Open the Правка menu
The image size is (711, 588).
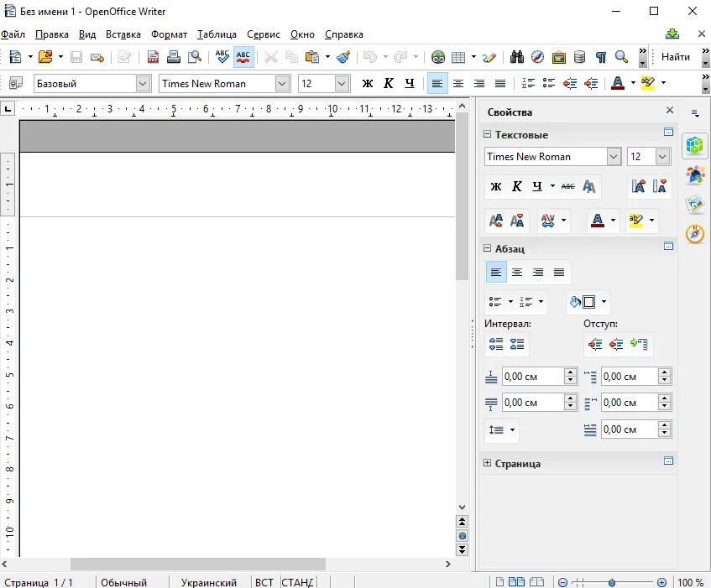pos(52,34)
